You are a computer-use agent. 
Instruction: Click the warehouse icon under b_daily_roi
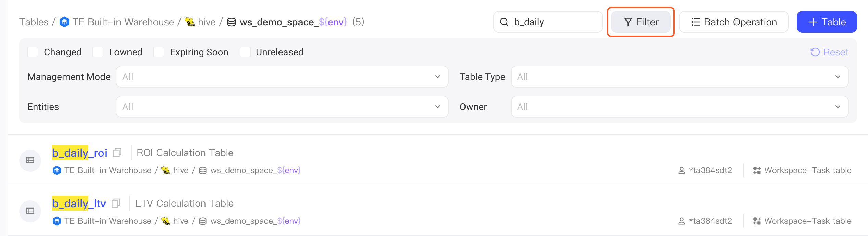pyautogui.click(x=57, y=170)
